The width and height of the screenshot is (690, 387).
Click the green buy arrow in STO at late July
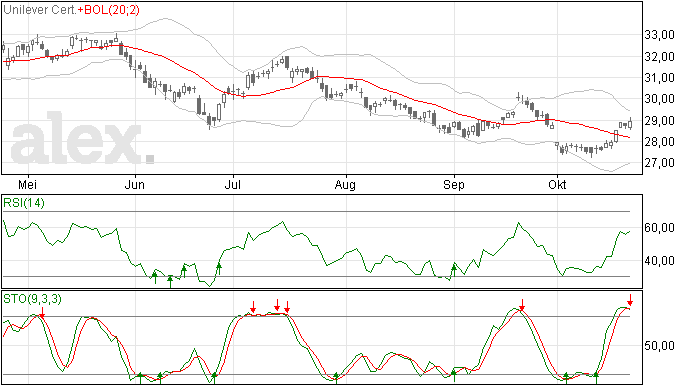[x=336, y=377]
